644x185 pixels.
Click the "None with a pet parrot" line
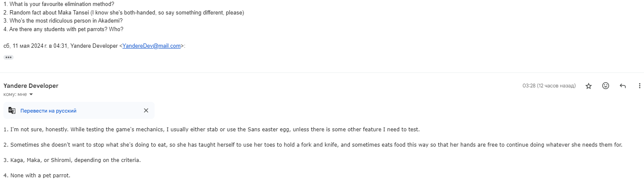tap(37, 175)
